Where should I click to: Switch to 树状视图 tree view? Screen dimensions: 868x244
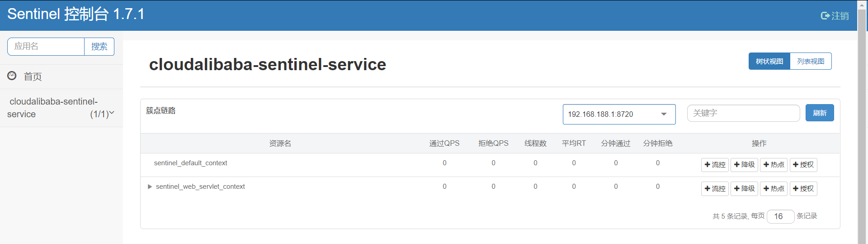pos(769,61)
